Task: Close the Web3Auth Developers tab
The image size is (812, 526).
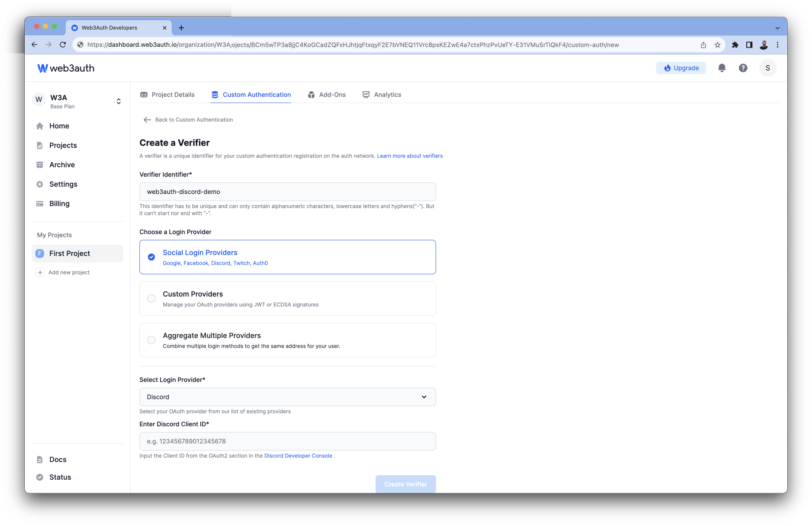Action: pyautogui.click(x=165, y=27)
